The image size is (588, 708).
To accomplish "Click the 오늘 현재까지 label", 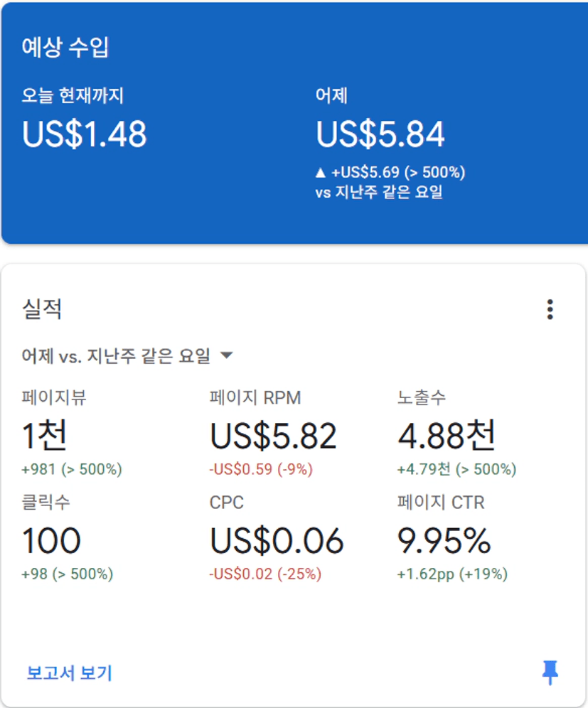I will (73, 95).
